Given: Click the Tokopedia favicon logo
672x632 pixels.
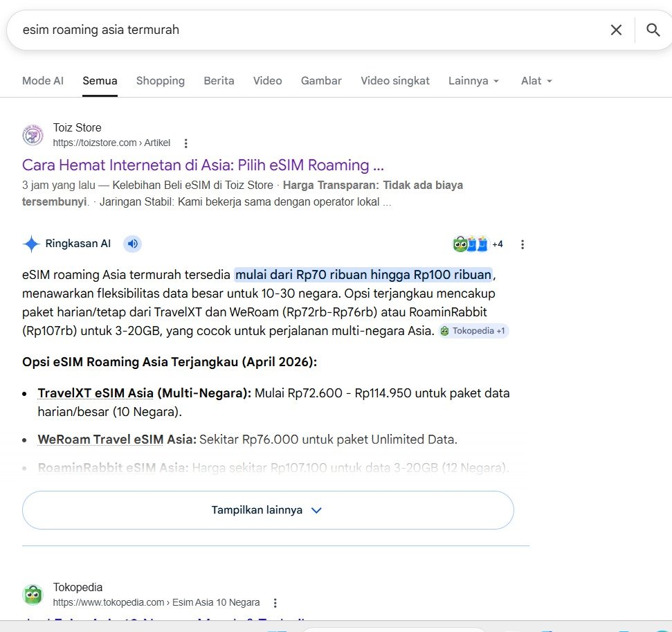Looking at the screenshot, I should point(33,595).
